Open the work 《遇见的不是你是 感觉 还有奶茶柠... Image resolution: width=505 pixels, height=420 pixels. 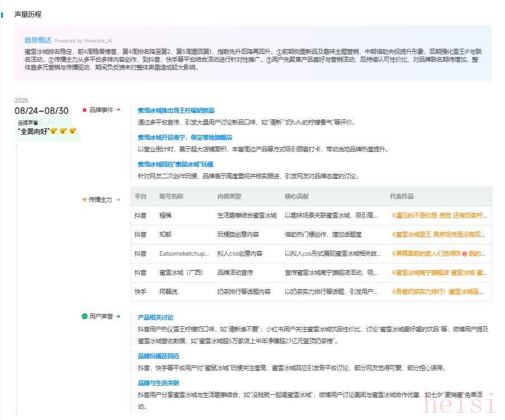(439, 215)
